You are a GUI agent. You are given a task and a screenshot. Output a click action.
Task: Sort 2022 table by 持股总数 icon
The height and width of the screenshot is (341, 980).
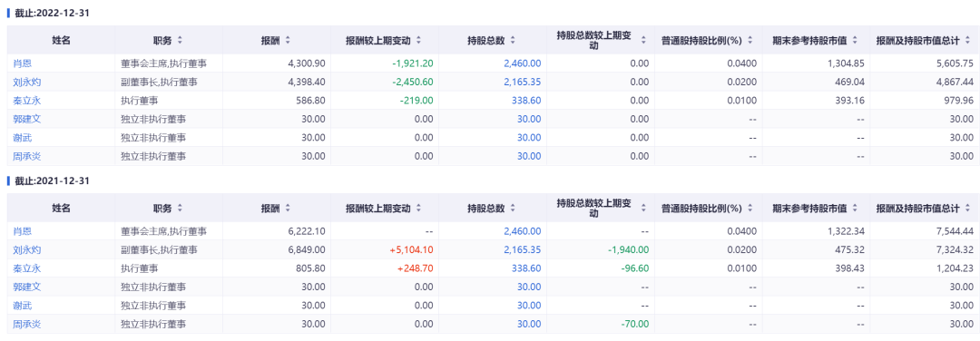513,40
